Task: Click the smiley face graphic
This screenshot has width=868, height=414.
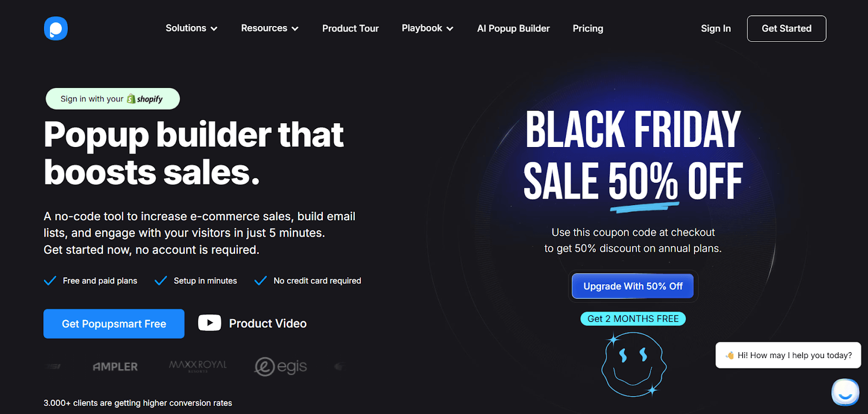Action: click(x=634, y=365)
